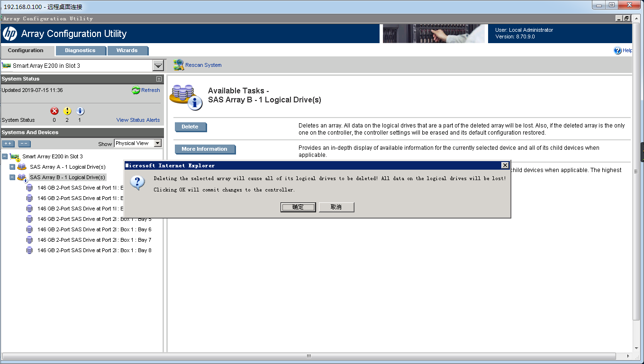The width and height of the screenshot is (644, 364).
Task: Click the SAS Array A disk icon
Action: [22, 167]
